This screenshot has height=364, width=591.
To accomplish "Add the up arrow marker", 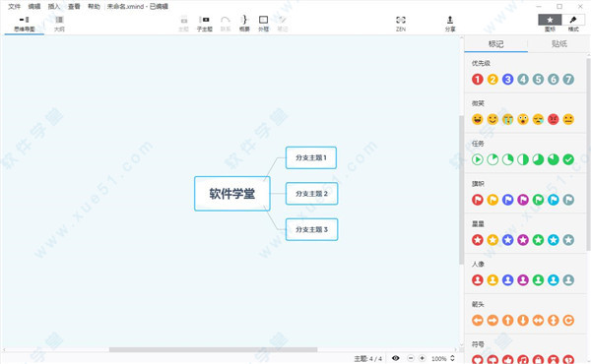I will (507, 321).
